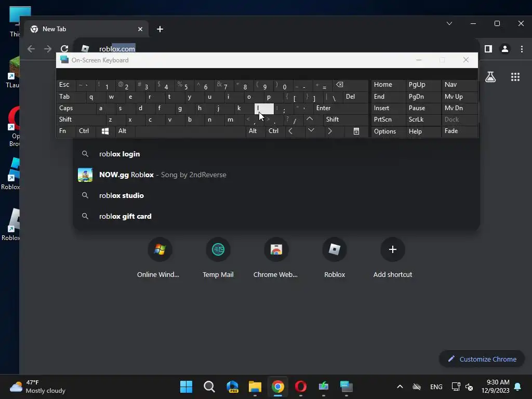Open Opera browser from taskbar
The width and height of the screenshot is (532, 399).
pyautogui.click(x=301, y=387)
